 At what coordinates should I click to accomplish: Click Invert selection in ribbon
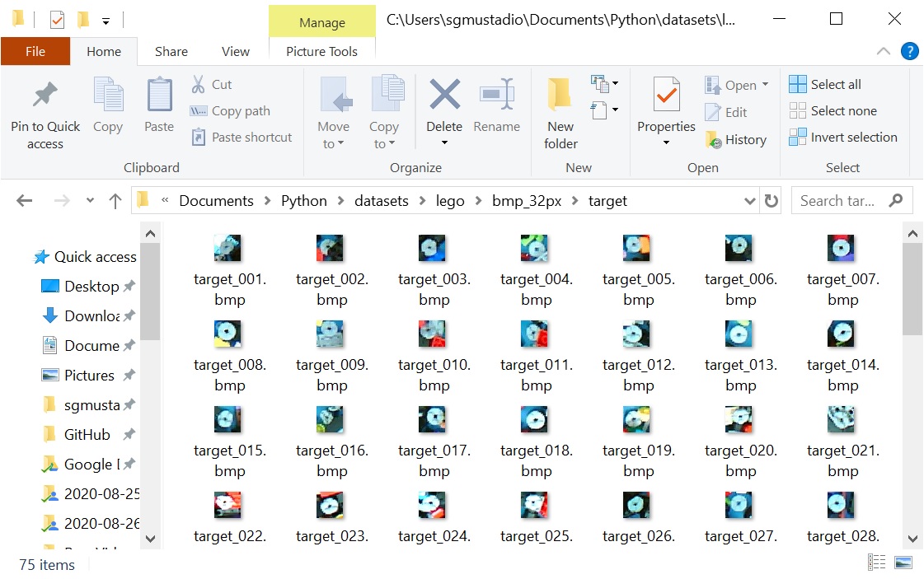(843, 138)
